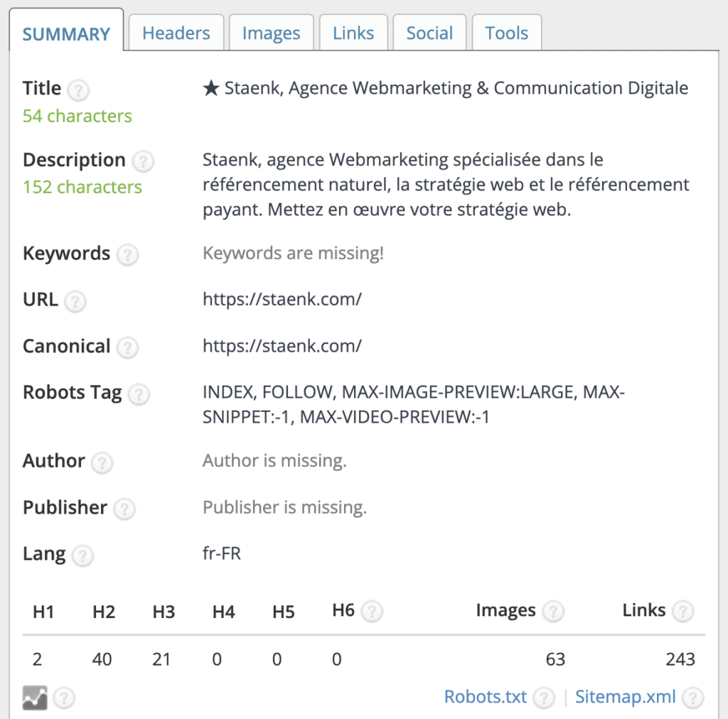Screen dimensions: 728x719
Task: Switch to the Images tab
Action: [272, 33]
